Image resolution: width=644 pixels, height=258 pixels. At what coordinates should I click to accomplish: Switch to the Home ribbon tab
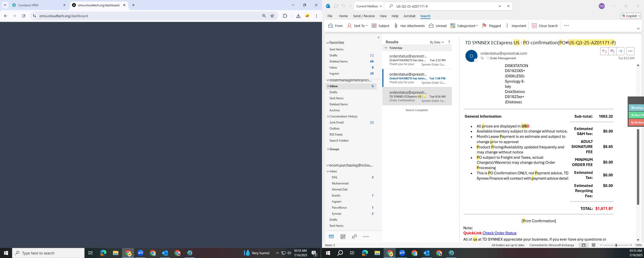tap(343, 16)
